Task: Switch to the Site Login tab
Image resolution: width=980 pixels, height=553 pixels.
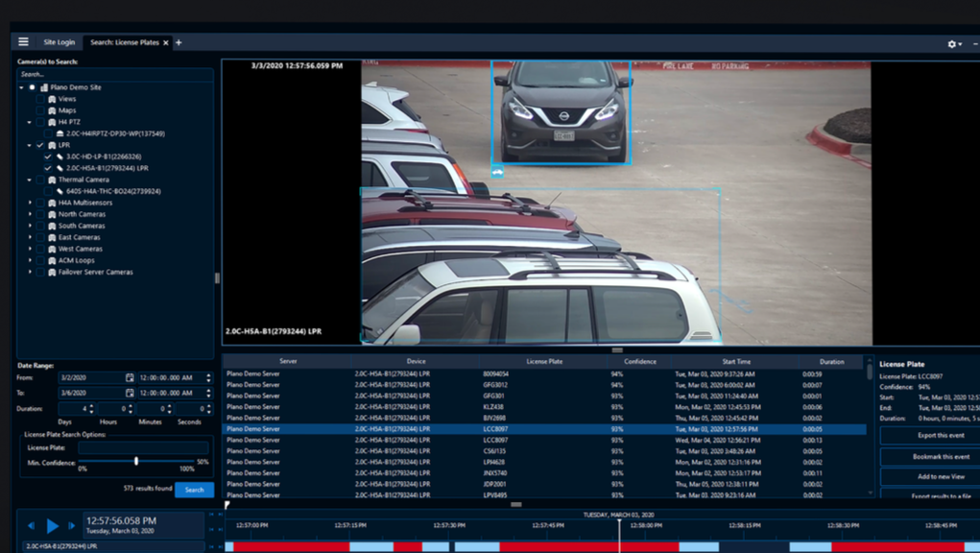Action: pyautogui.click(x=59, y=42)
